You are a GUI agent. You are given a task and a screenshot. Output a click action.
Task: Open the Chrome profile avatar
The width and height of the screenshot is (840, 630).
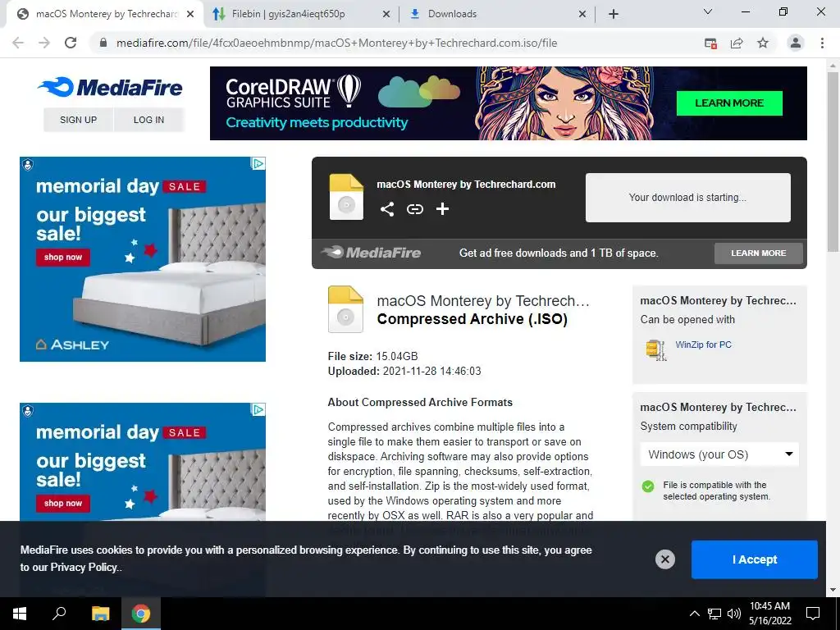point(796,43)
